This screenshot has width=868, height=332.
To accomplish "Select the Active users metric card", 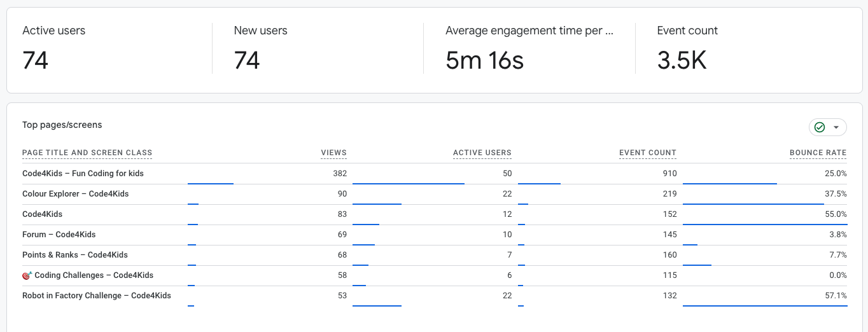I will point(109,50).
